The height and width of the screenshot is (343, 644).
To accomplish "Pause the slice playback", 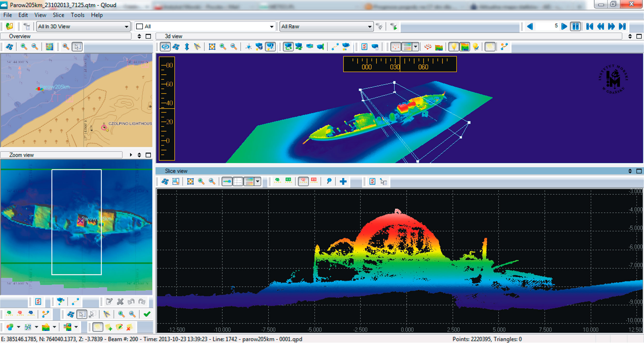I will pyautogui.click(x=576, y=26).
